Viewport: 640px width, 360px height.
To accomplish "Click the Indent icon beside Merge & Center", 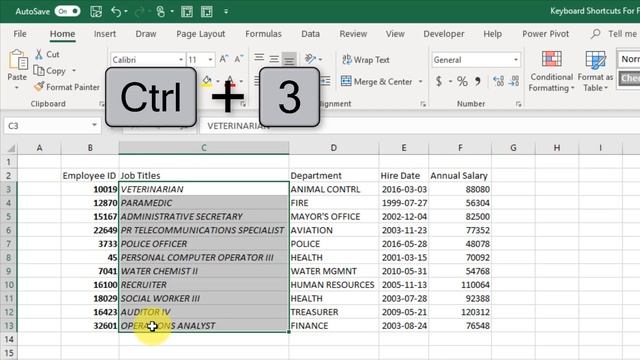I will pos(325,81).
